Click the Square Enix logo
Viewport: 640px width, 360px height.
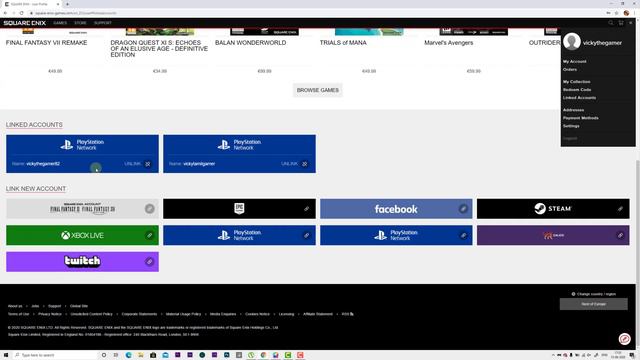click(x=24, y=23)
